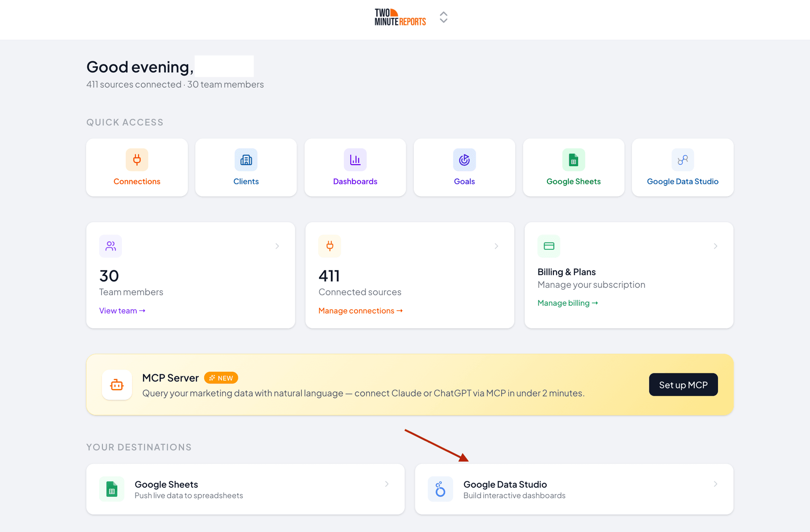Click the "Good evening," greeting
810x532 pixels.
click(140, 67)
